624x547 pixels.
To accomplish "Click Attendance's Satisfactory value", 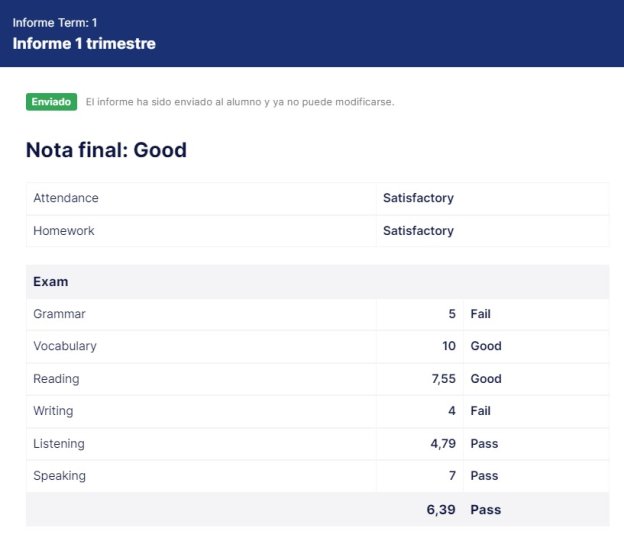I will (x=418, y=198).
